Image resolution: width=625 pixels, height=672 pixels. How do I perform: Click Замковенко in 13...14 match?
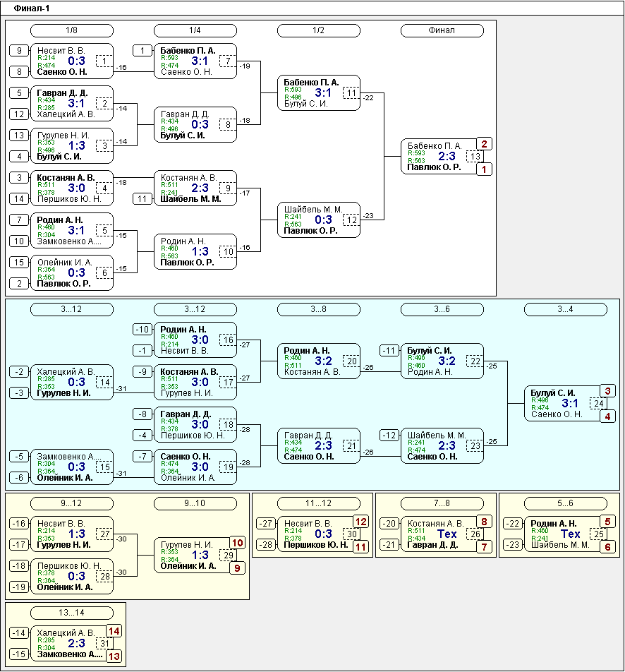[69, 654]
